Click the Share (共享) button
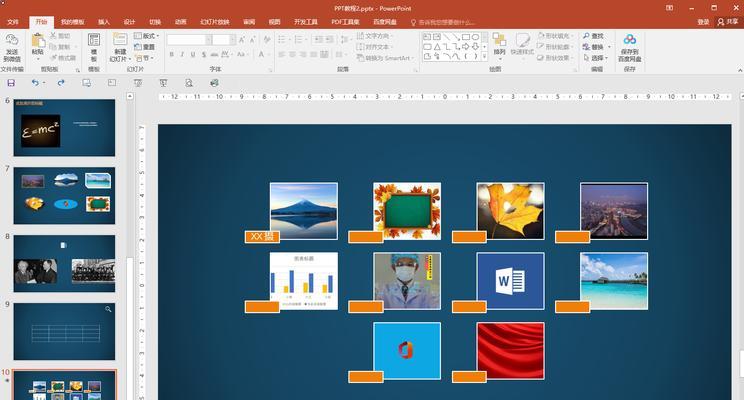 [728, 22]
